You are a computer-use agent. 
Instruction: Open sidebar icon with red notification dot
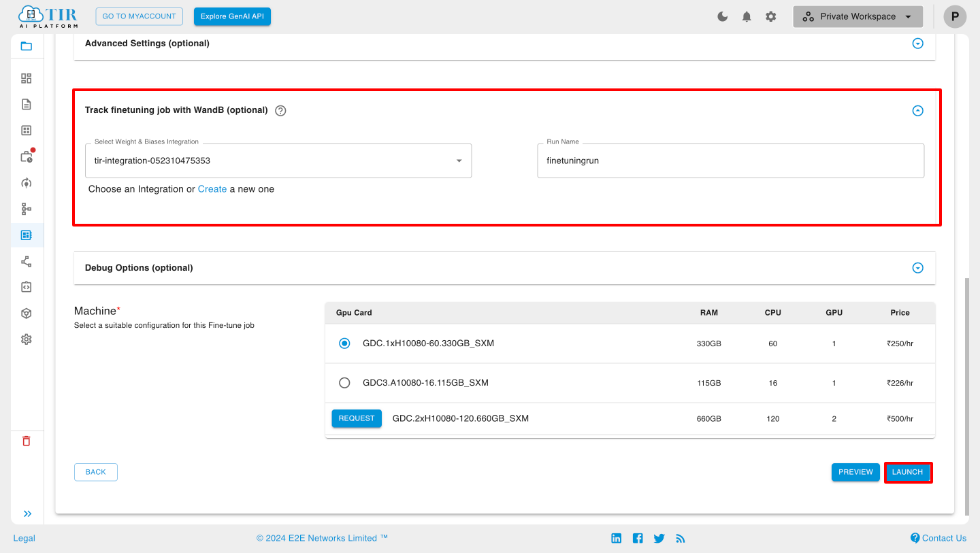click(27, 156)
